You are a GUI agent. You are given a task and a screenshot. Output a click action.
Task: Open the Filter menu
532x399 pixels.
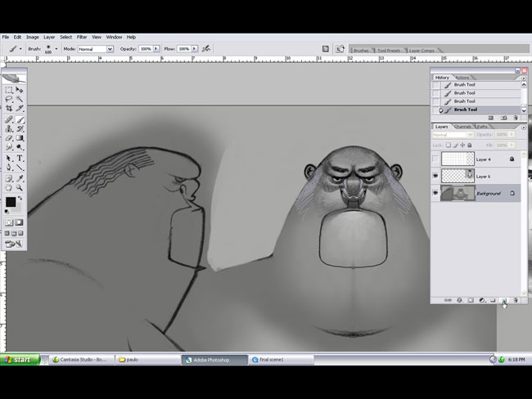click(82, 37)
